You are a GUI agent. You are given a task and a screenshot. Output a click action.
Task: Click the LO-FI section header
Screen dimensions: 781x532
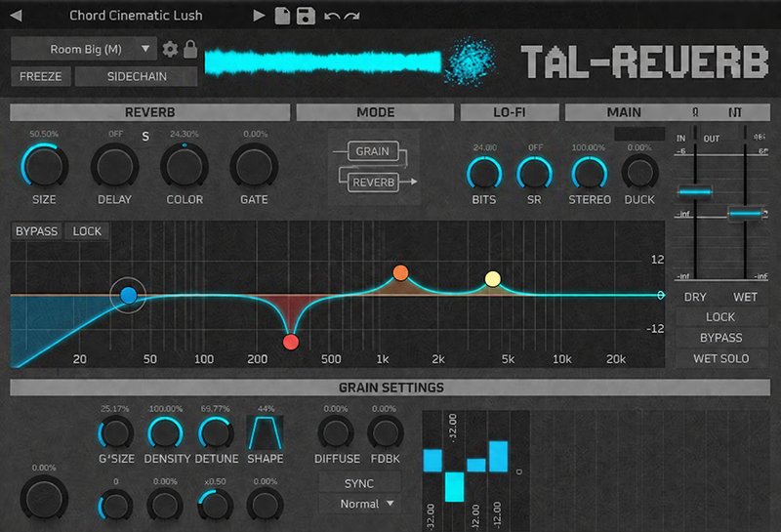510,112
